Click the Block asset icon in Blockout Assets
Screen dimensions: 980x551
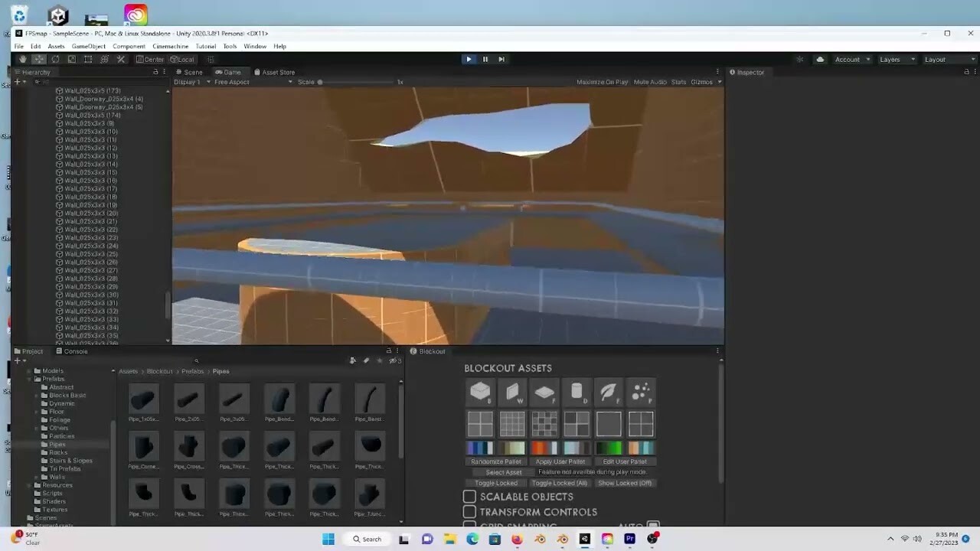tap(480, 392)
